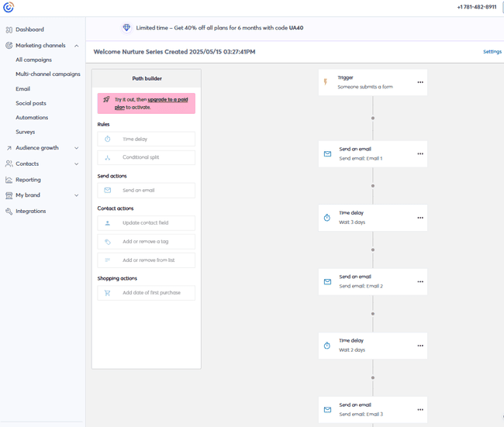The image size is (504, 427).
Task: Click the Wait 3 days timer icon
Action: pyautogui.click(x=326, y=218)
